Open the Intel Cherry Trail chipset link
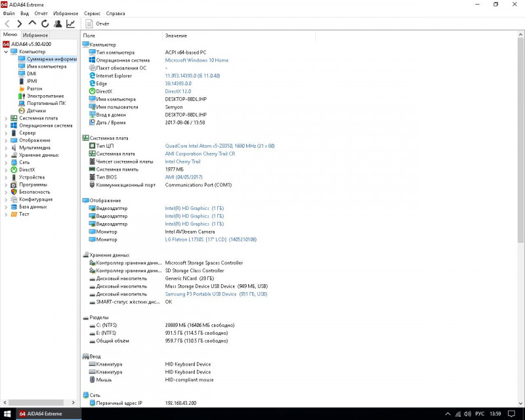 click(182, 161)
